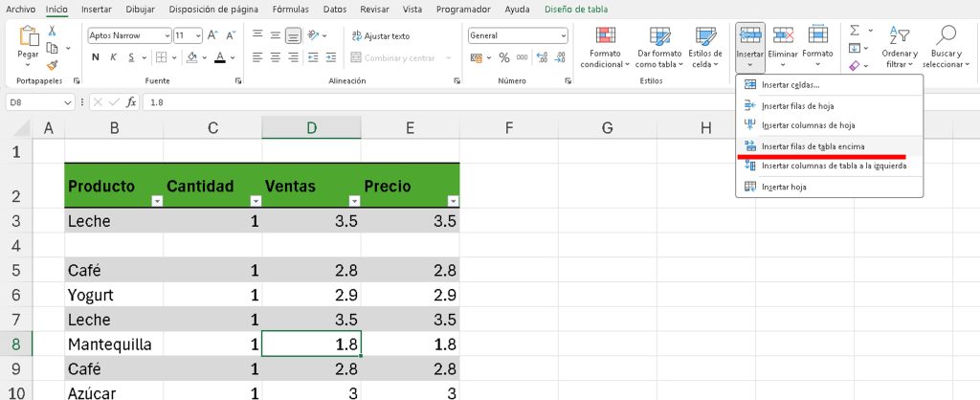Screen dimensions: 980x400
Task: Open Ordenar y filtrar button
Action: 901,46
